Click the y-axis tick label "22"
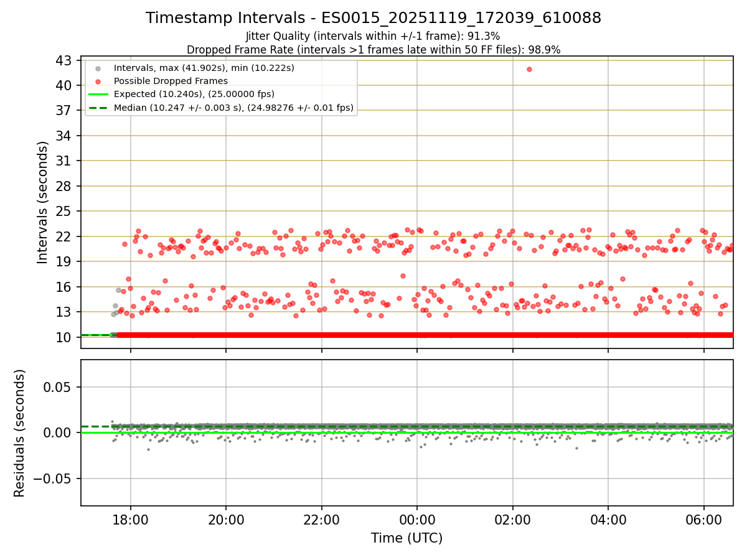Image resolution: width=747 pixels, height=560 pixels. tap(65, 236)
